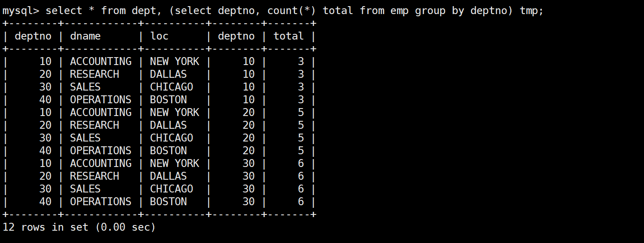Viewport: 644px width, 243px height.
Task: Click "group" keyword in the query
Action: tap(427, 11)
